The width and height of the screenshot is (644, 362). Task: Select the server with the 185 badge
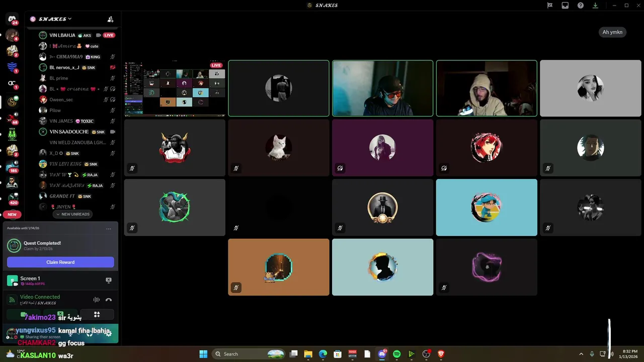point(12,166)
